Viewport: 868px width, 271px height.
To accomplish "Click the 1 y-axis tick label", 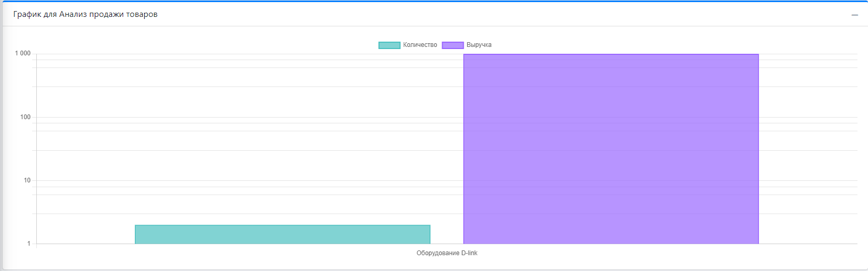I will 29,244.
